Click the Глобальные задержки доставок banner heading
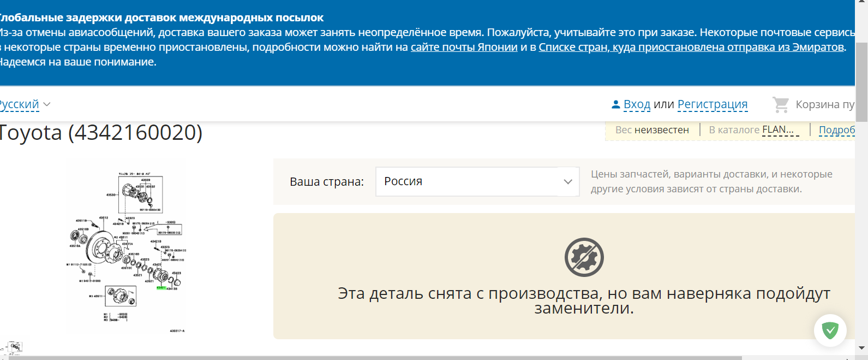Viewport: 868px width, 360px height. (x=161, y=17)
